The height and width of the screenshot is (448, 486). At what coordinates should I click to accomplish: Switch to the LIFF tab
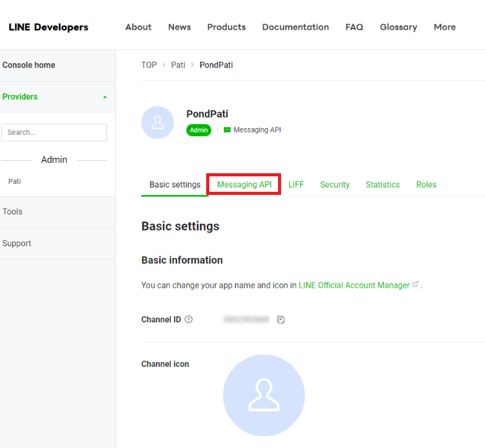tap(296, 184)
